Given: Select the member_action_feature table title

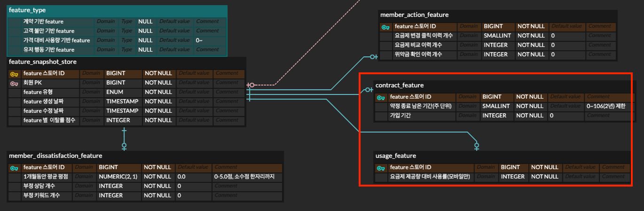Looking at the screenshot, I should coord(414,15).
